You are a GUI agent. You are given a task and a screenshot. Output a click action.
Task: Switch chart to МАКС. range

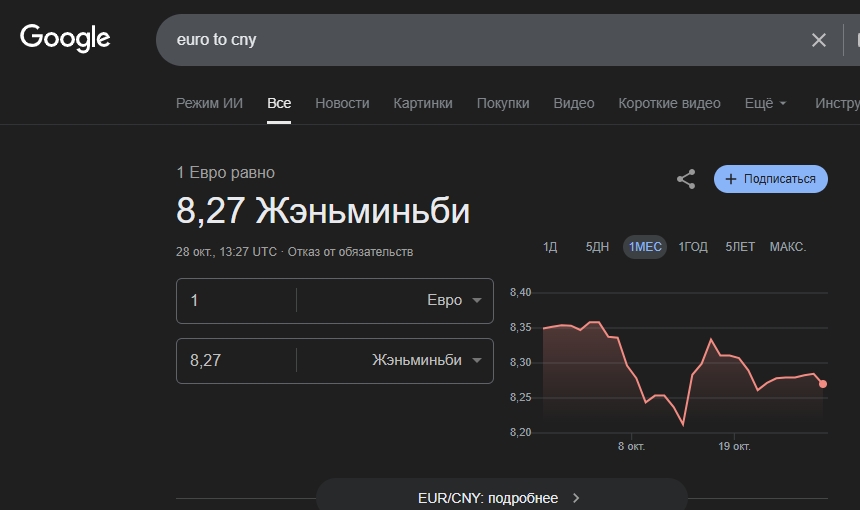pyautogui.click(x=788, y=247)
